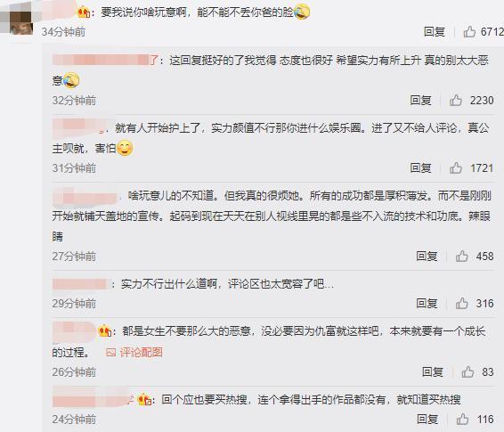Reply to the comment posted 29分钟前
Viewport: 504px width, 432px height.
point(427,304)
